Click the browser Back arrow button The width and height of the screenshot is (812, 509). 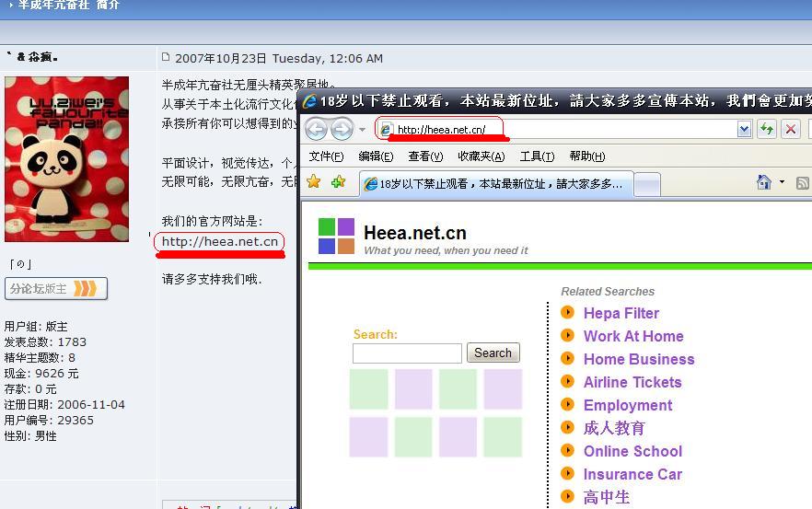coord(316,129)
